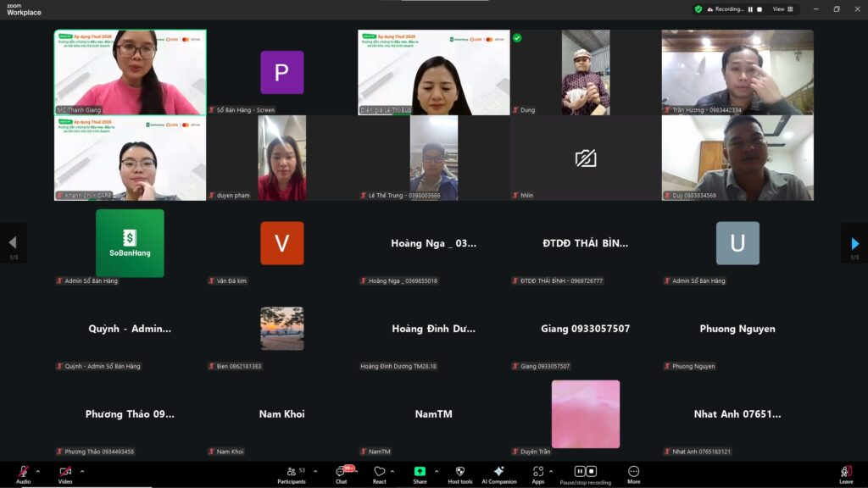Image resolution: width=868 pixels, height=488 pixels.
Task: Open Host tools shield icon
Action: coord(460,472)
